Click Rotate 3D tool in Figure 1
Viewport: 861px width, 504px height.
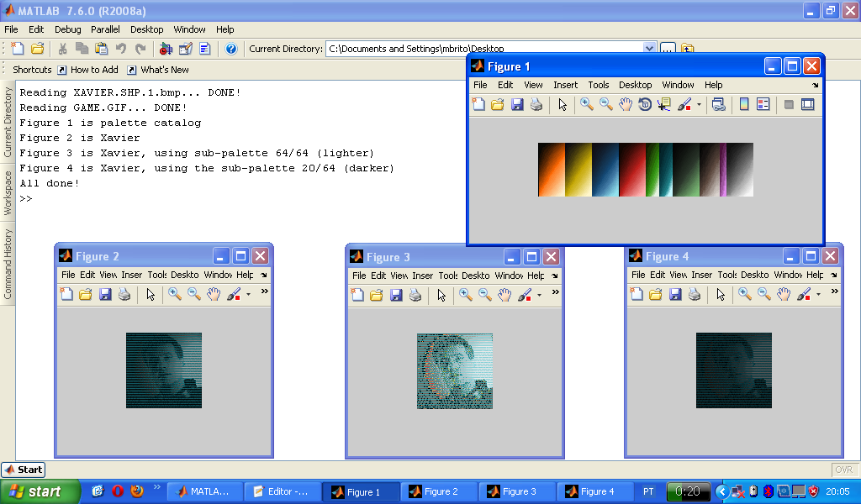pyautogui.click(x=645, y=104)
